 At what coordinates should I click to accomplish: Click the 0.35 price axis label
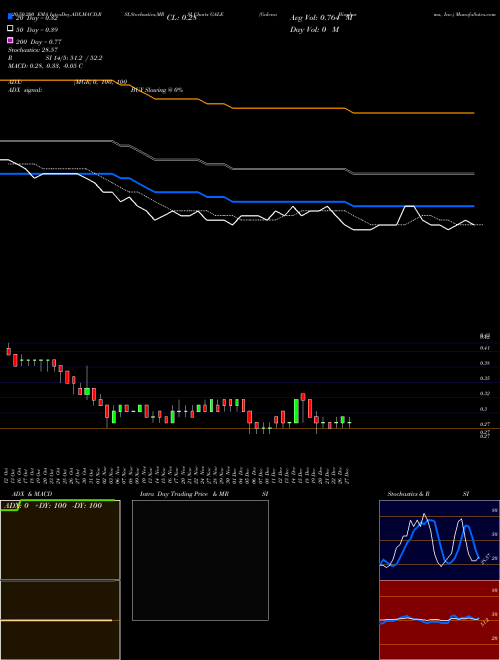484,378
